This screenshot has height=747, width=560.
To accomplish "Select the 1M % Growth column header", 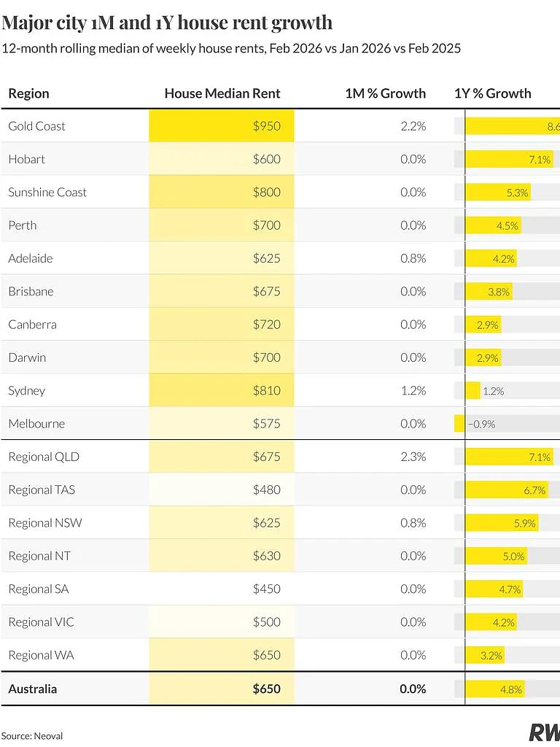I will tap(385, 93).
